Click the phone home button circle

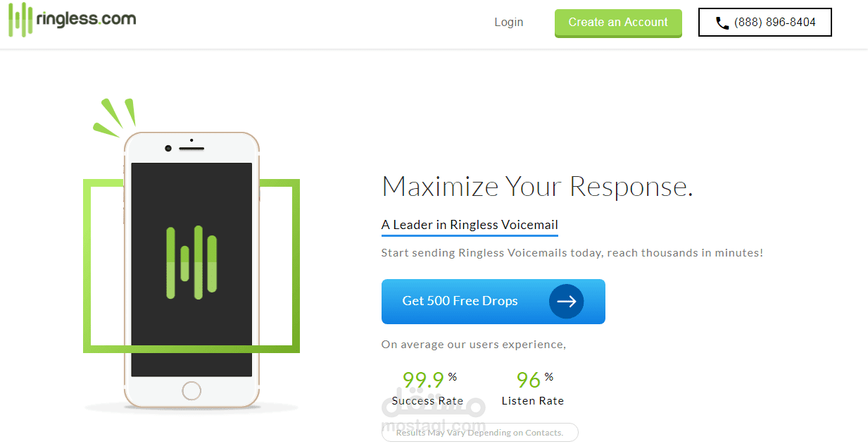click(191, 390)
